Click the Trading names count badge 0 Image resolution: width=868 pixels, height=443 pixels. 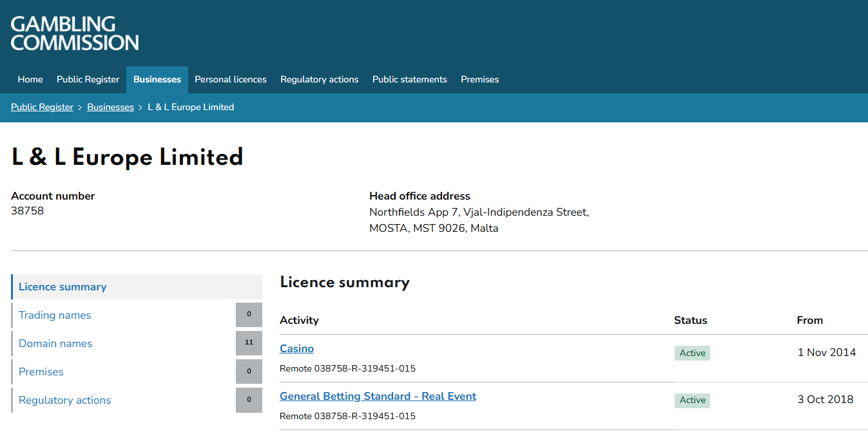(x=249, y=315)
